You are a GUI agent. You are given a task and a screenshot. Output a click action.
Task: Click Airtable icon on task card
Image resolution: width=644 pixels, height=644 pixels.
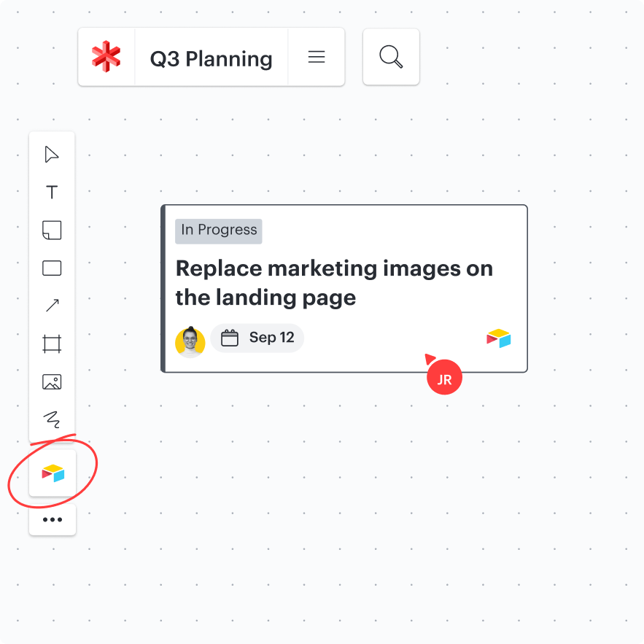pos(499,338)
